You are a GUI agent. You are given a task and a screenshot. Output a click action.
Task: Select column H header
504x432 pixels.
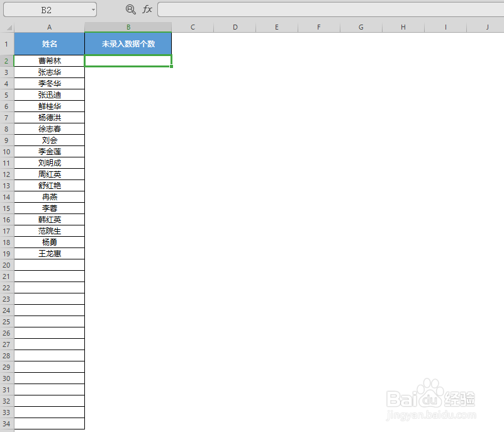[403, 27]
